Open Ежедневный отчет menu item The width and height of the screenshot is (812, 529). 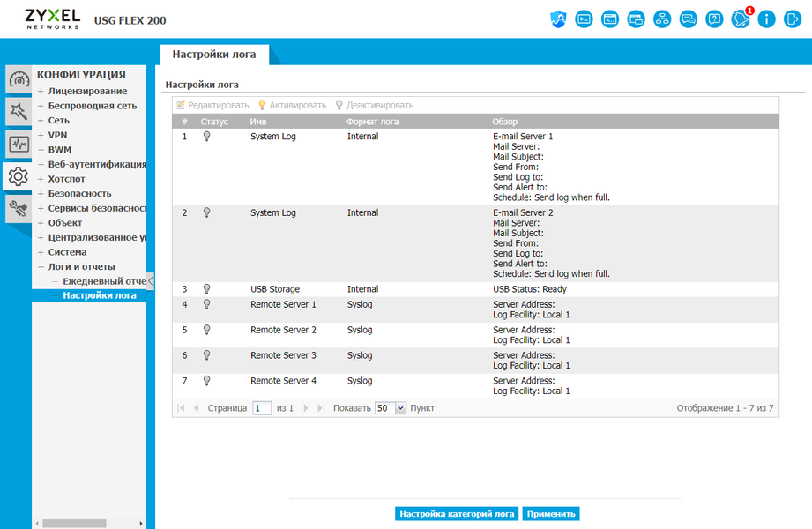click(104, 281)
